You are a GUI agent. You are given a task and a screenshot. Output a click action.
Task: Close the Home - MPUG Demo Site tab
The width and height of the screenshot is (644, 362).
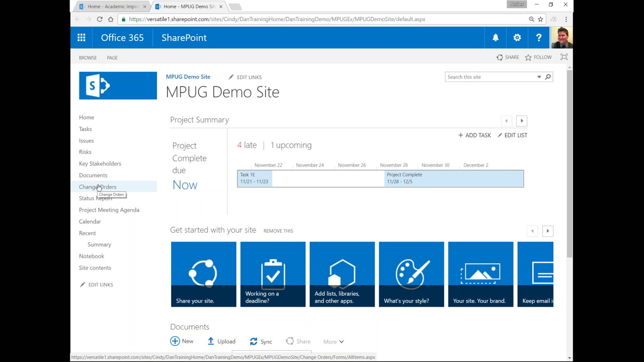click(x=220, y=7)
